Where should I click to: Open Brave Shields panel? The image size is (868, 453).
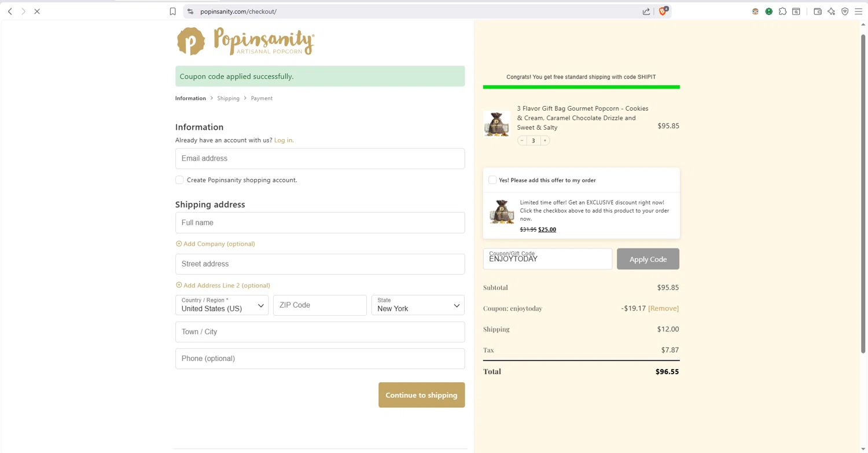click(x=663, y=11)
